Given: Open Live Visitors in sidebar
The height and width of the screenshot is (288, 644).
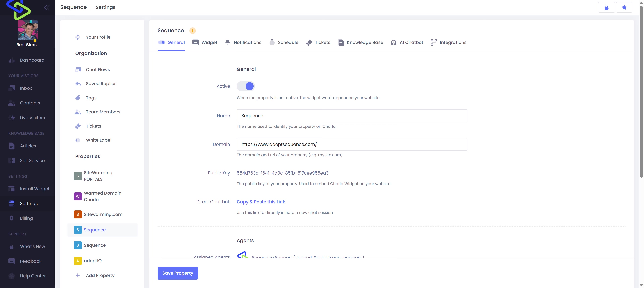Looking at the screenshot, I should (x=32, y=118).
